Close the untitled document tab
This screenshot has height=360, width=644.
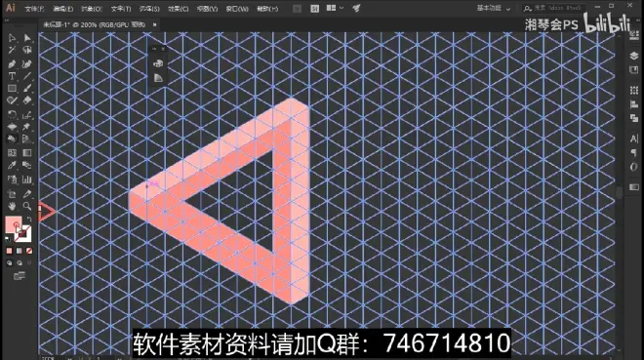pos(154,24)
